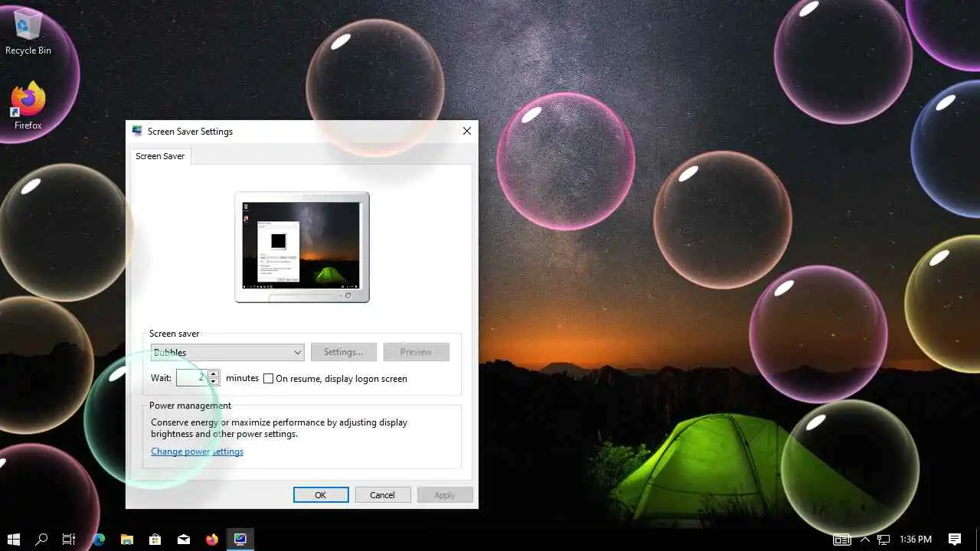Open the 1:36 PM clock flyout
Image resolution: width=980 pixels, height=551 pixels.
click(x=916, y=540)
